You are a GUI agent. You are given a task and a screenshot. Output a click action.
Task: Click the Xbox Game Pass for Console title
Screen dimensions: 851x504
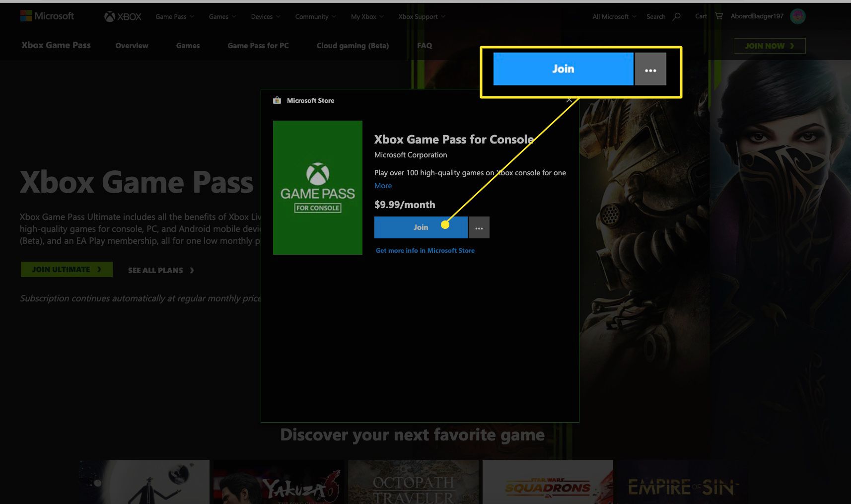point(454,140)
